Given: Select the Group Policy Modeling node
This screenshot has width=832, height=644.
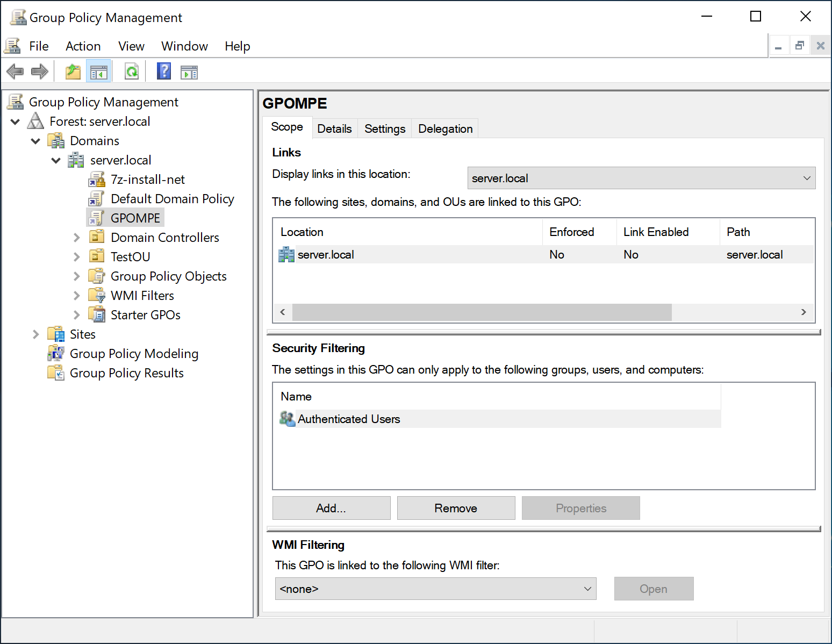Looking at the screenshot, I should [134, 354].
